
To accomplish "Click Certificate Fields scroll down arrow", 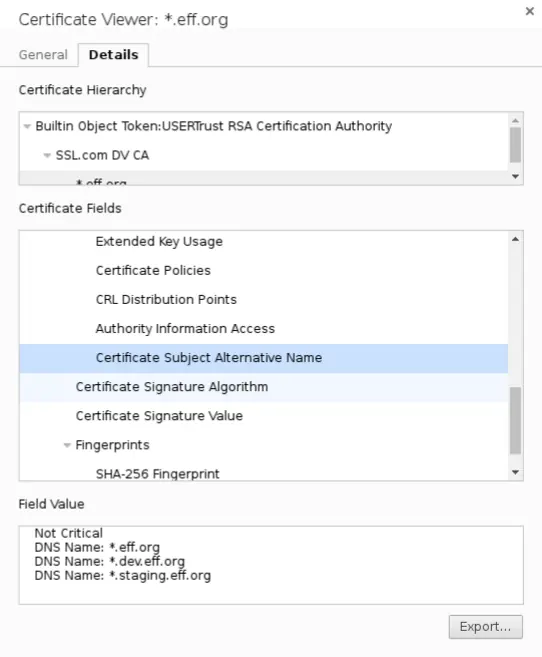I will tap(516, 473).
